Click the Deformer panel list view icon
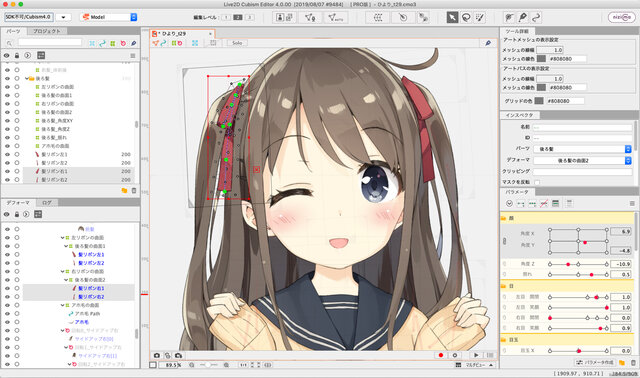Viewport: 640px width, 378px height. [38, 214]
